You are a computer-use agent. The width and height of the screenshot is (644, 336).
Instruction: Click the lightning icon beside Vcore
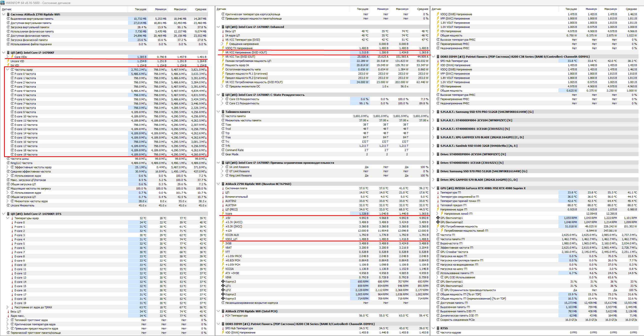point(223,214)
